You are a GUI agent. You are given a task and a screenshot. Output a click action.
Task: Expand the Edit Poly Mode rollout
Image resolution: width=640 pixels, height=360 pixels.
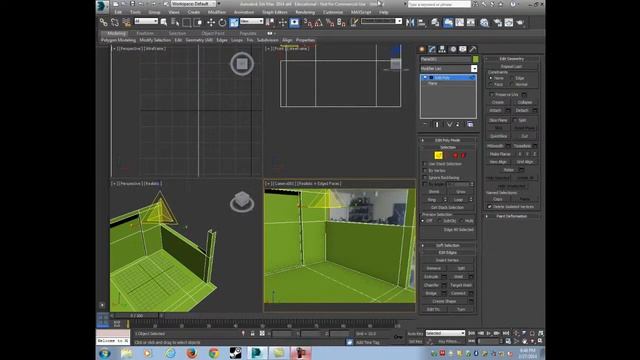448,140
